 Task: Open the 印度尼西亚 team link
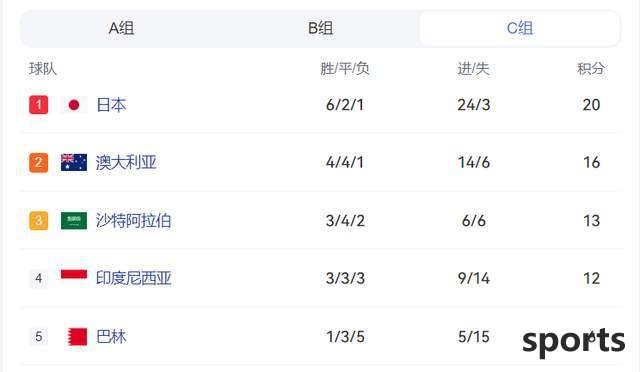pos(133,278)
